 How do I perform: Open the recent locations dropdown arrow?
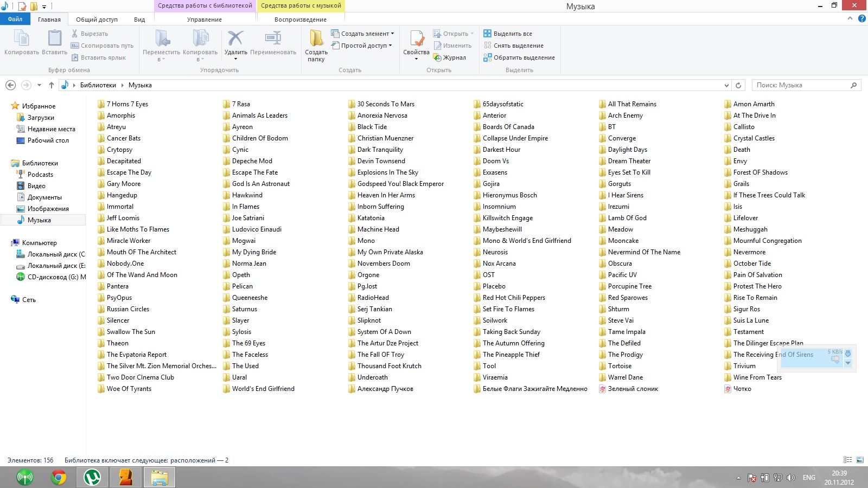pos(39,85)
